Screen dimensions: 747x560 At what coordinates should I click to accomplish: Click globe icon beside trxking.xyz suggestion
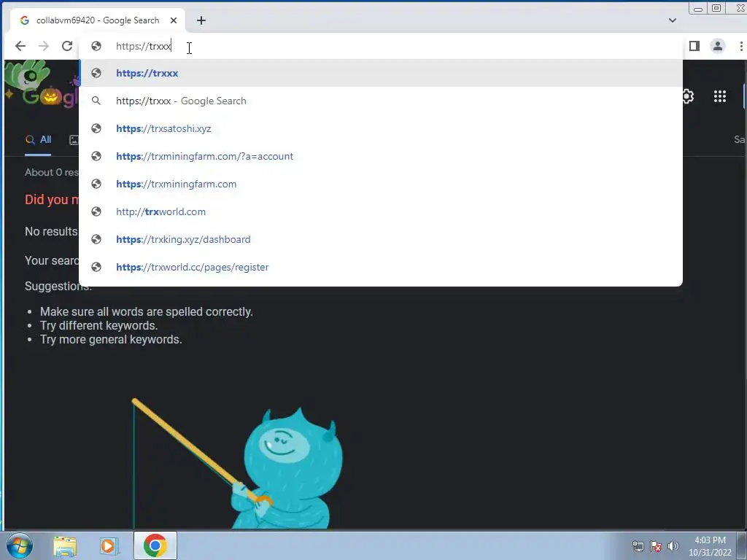coord(96,239)
